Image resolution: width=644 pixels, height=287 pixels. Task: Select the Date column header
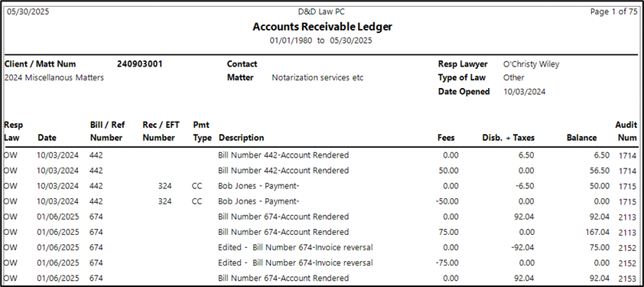tap(47, 138)
